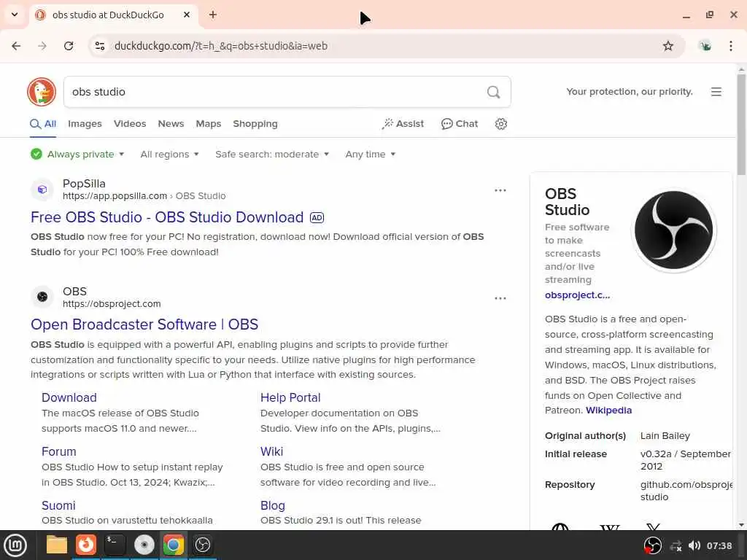747x560 pixels.
Task: Open the DuckDuckGo hamburger menu
Action: click(716, 92)
